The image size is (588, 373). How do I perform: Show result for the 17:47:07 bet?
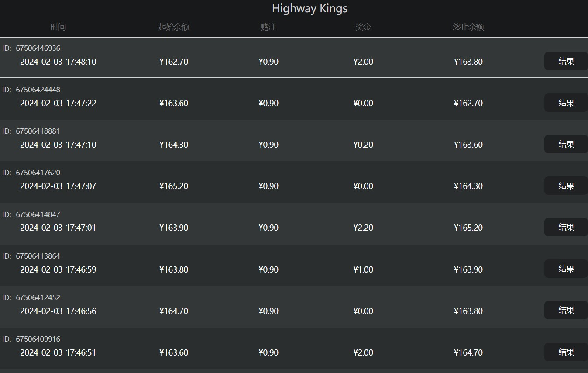[566, 186]
